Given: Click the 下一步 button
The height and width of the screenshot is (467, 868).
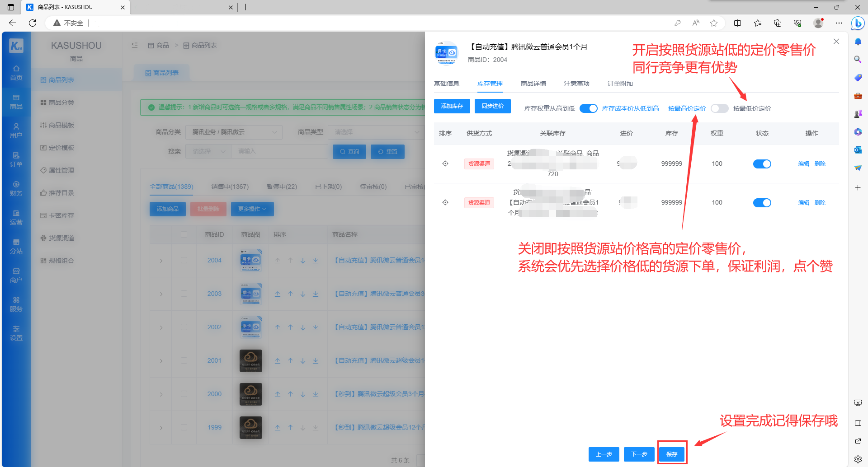Looking at the screenshot, I should click(639, 454).
